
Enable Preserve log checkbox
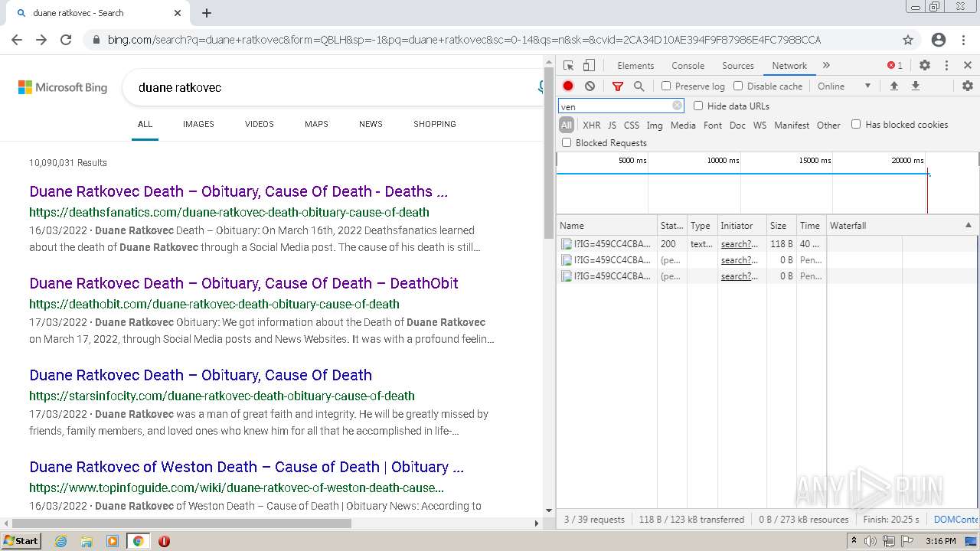[666, 86]
